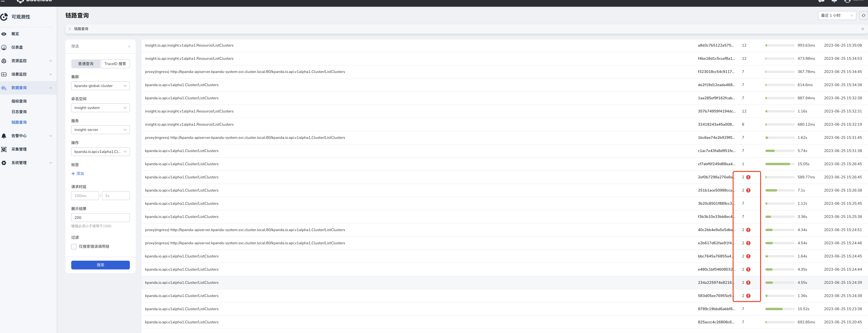This screenshot has height=333, width=868.
Task: Expand the 场景监控 sidebar menu
Action: 51,74
